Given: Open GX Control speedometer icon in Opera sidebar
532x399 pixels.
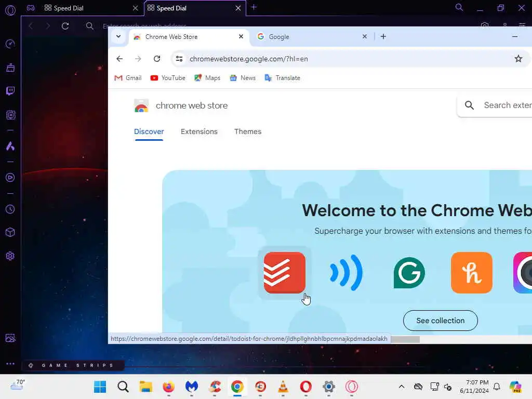Looking at the screenshot, I should 10,44.
